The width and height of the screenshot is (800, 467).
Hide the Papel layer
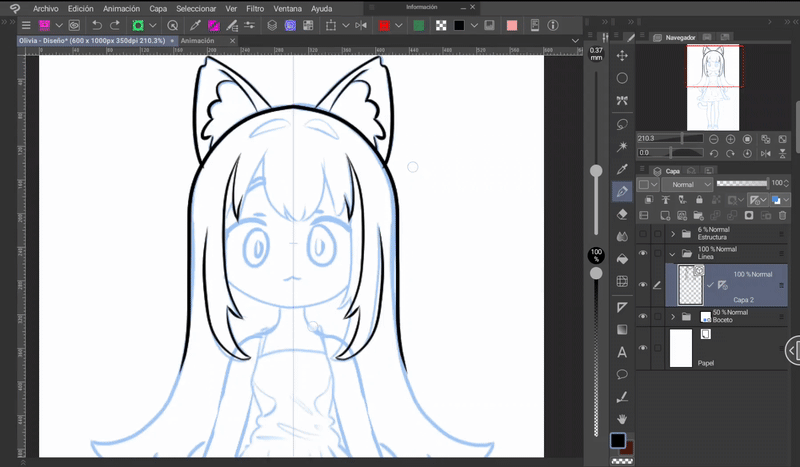click(x=643, y=348)
